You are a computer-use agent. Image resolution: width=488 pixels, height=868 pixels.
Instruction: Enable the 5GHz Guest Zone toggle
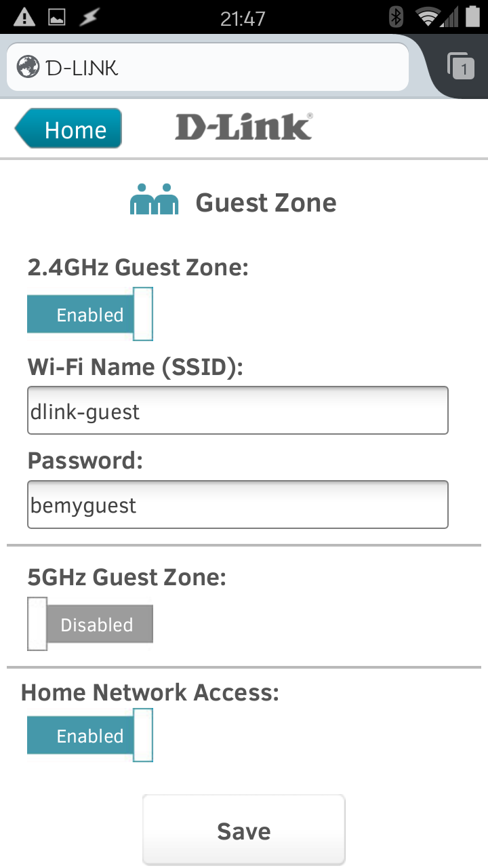90,624
